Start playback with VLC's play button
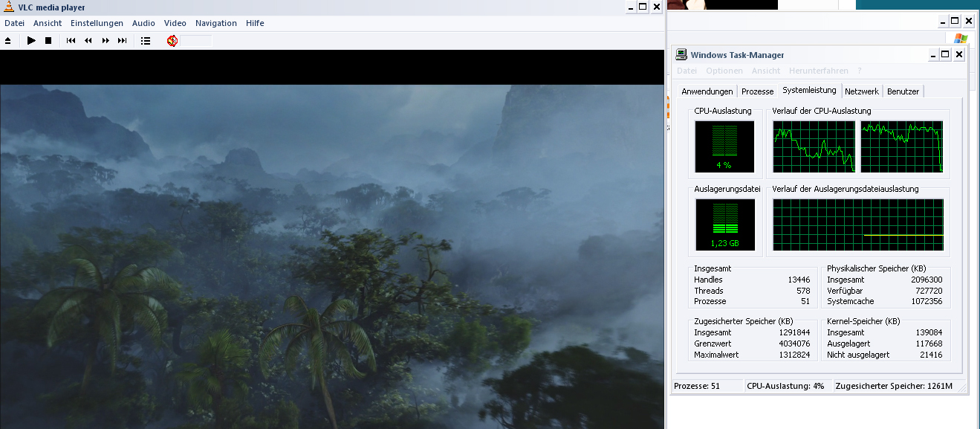Image resolution: width=980 pixels, height=429 pixels. pyautogui.click(x=31, y=41)
